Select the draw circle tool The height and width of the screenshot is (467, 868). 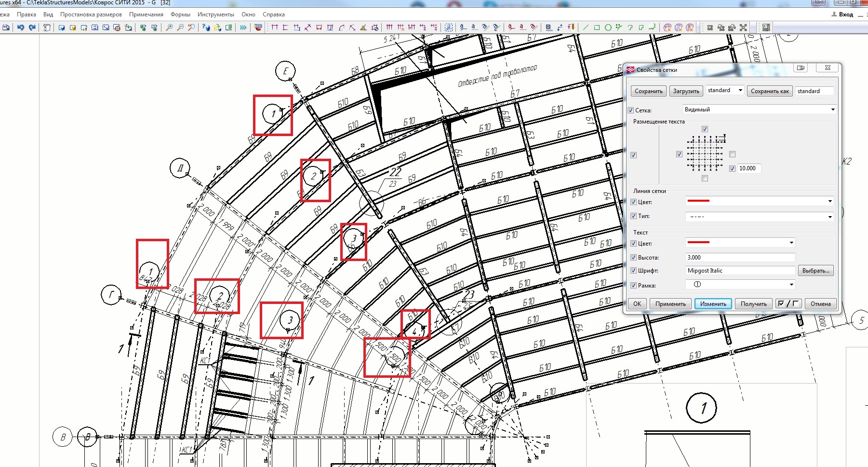tap(608, 27)
